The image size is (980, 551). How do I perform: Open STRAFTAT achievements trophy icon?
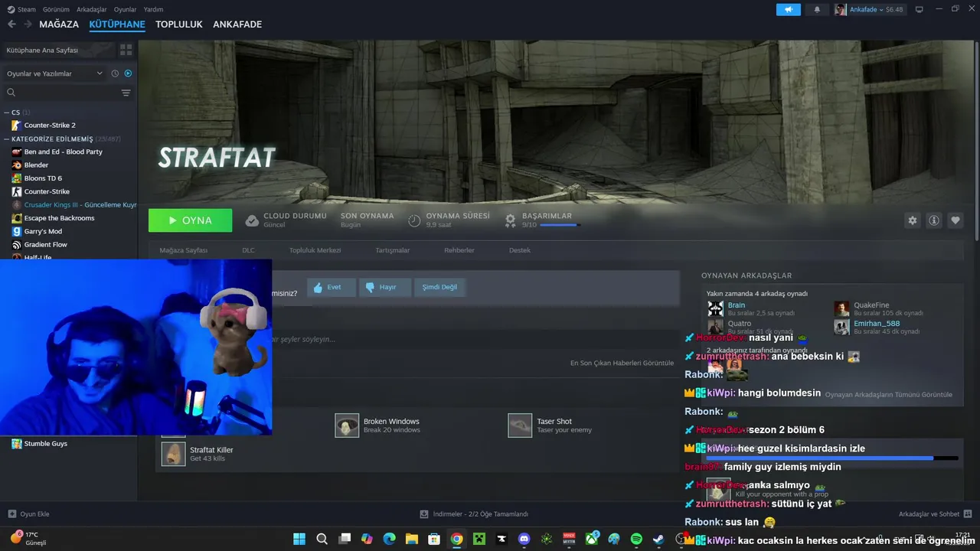click(510, 220)
